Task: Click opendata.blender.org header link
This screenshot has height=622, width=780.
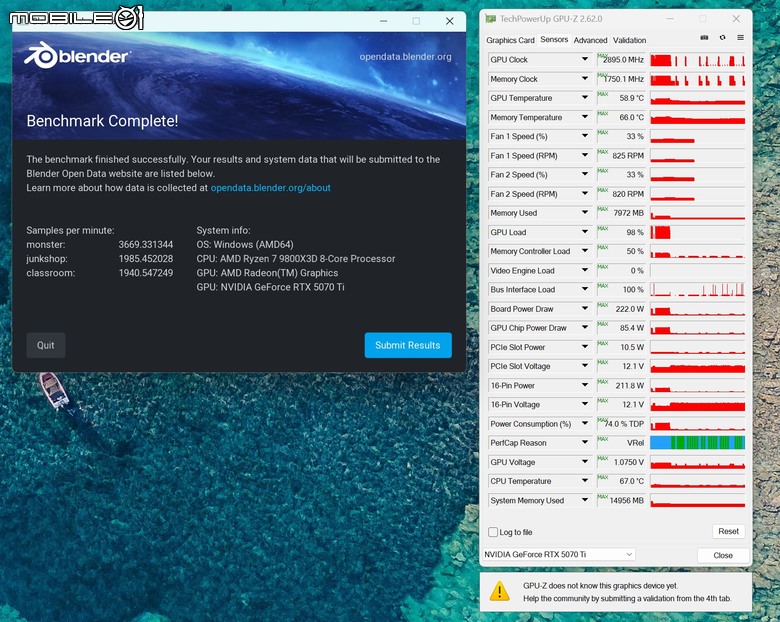Action: point(405,57)
